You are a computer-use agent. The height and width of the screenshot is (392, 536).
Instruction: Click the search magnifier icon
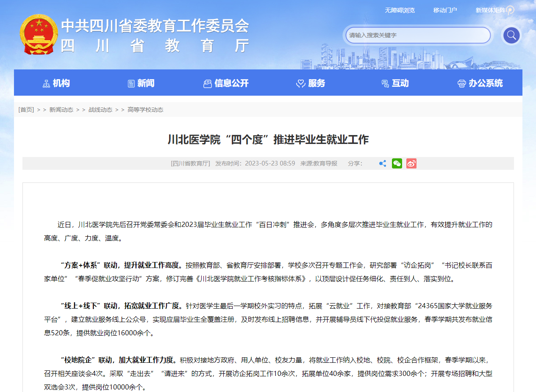[511, 36]
